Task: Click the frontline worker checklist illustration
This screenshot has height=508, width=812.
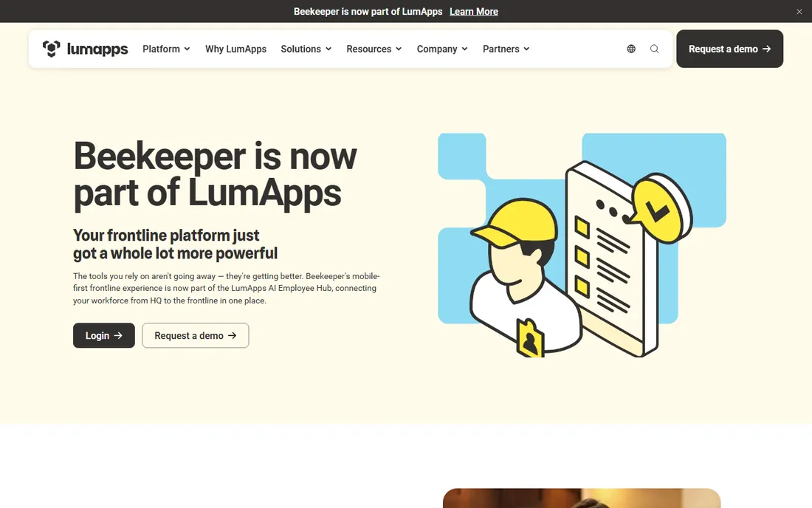Action: click(582, 245)
